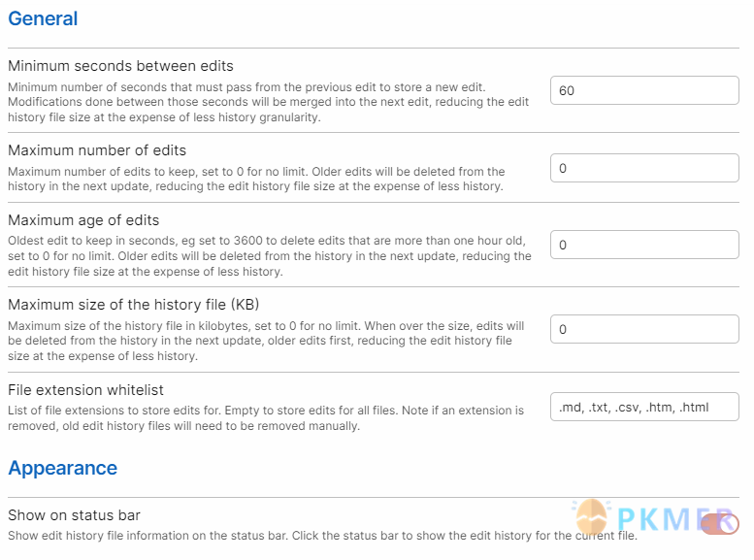The height and width of the screenshot is (560, 754).
Task: Select the description about history file kilobytes
Action: [x=266, y=341]
